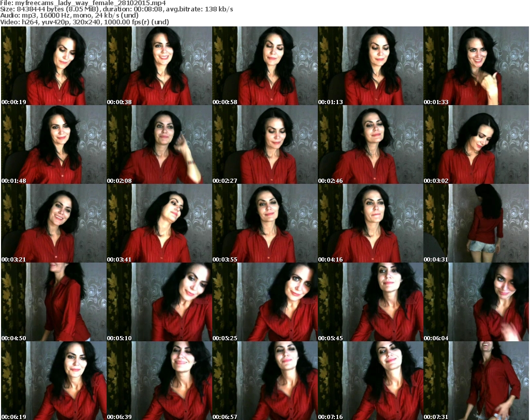Image resolution: width=530 pixels, height=420 pixels.
Task: Click the Size and duration info line
Action: 116,9
